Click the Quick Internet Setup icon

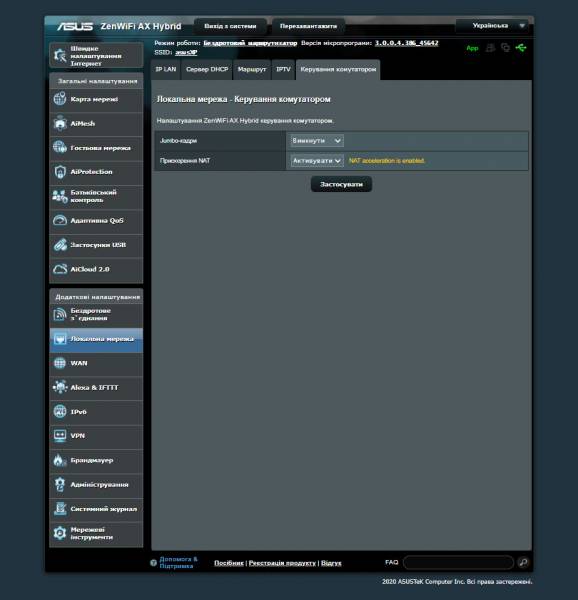tap(60, 55)
